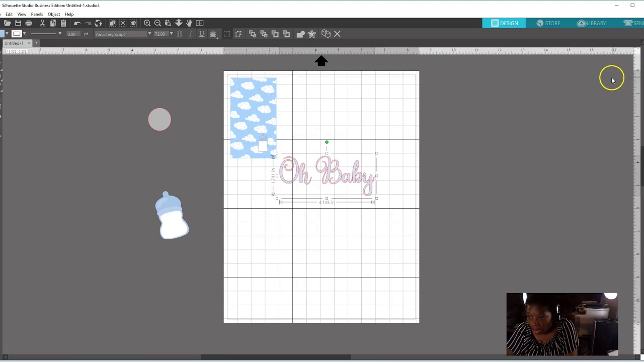This screenshot has height=362, width=644.
Task: Expand the font size 72.00 dropdown
Action: coord(171,34)
